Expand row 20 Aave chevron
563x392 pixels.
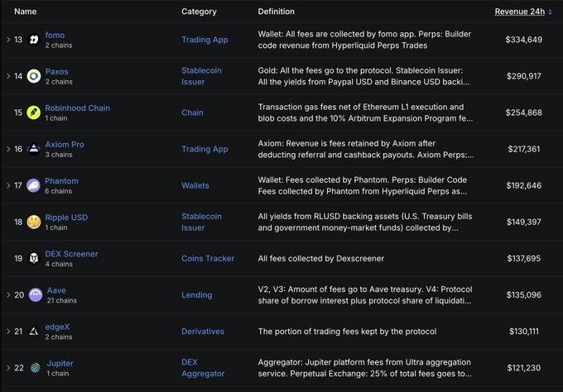point(8,294)
